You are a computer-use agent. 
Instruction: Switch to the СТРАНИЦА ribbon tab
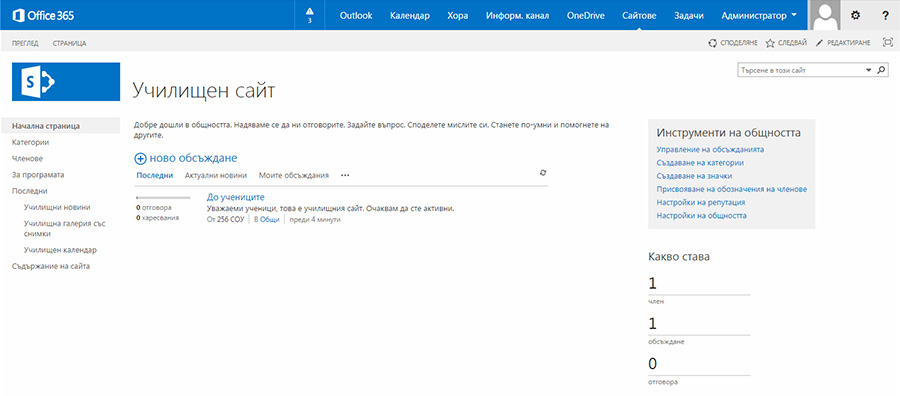[69, 43]
